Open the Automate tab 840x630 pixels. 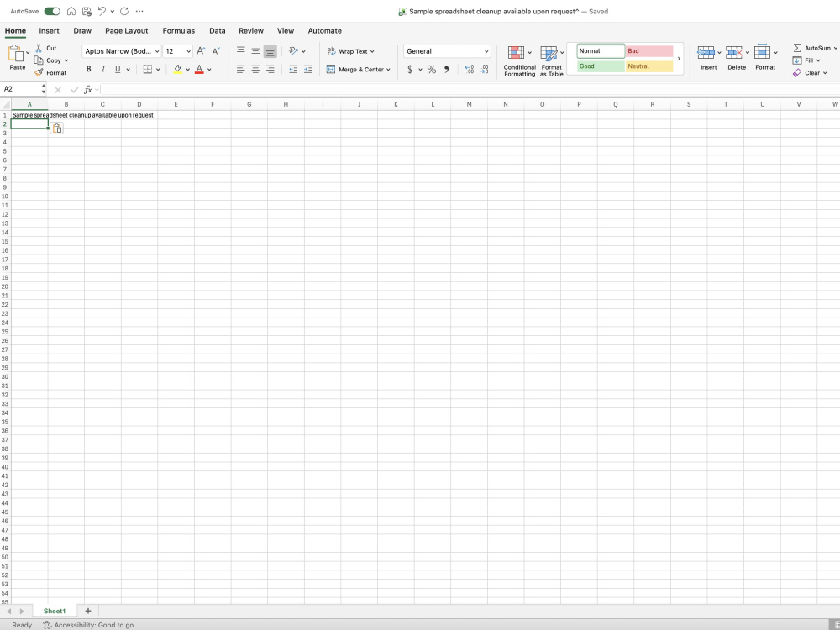[x=324, y=30]
